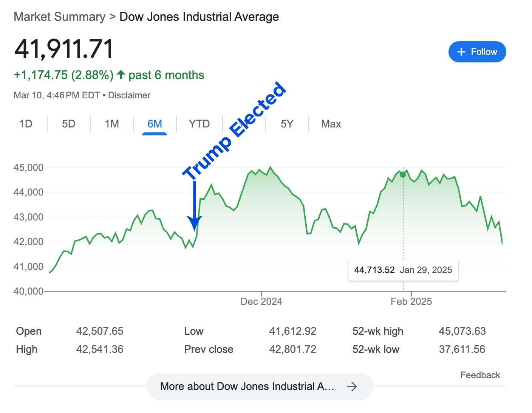The image size is (532, 413).
Task: Click the Feb 2025 axis label
Action: tap(411, 301)
